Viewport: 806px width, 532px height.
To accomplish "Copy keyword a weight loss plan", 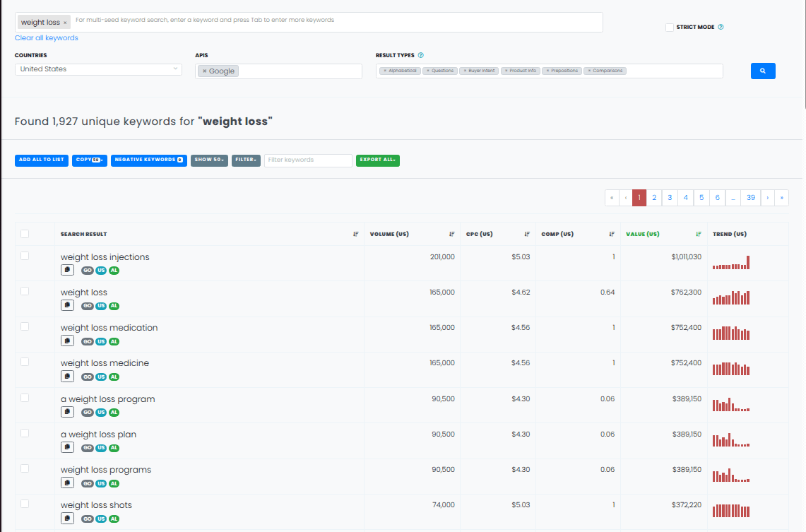I will [x=67, y=447].
